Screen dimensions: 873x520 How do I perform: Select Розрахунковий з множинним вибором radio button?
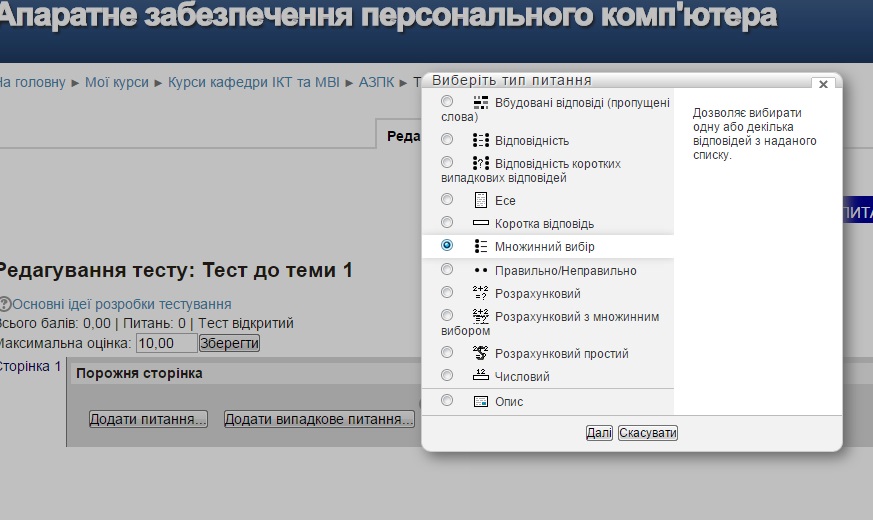tap(447, 315)
